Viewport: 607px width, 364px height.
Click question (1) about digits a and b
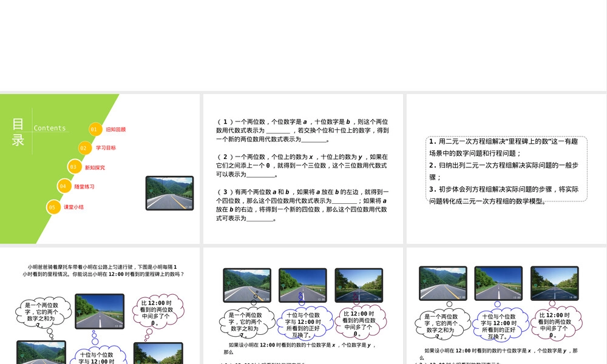302,130
